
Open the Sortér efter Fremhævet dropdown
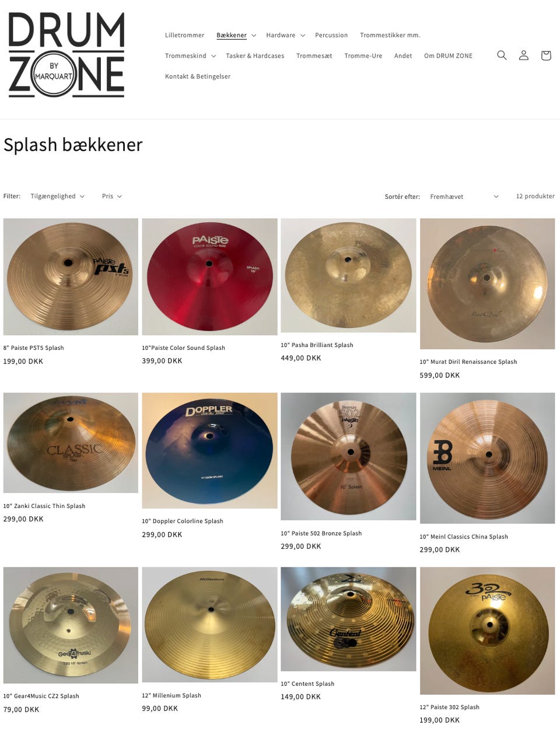pyautogui.click(x=464, y=197)
